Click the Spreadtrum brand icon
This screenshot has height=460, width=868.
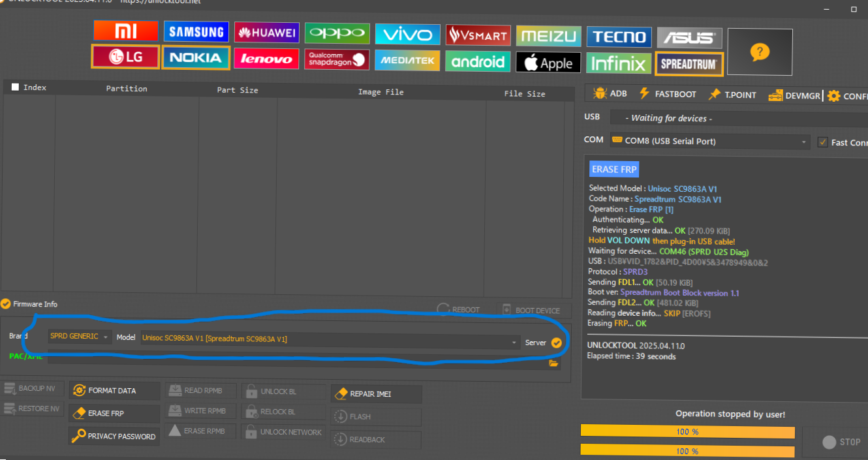(689, 64)
